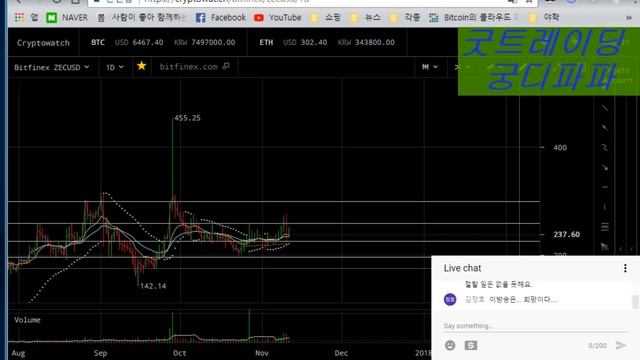Viewport: 640px width, 360px height.
Task: Open the candlestick chart type dropdown
Action: (430, 67)
